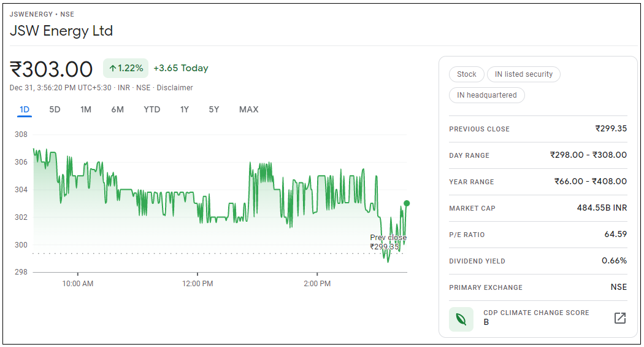This screenshot has height=347, width=644.
Task: Click the CDP Climate Change Score label
Action: coord(536,313)
